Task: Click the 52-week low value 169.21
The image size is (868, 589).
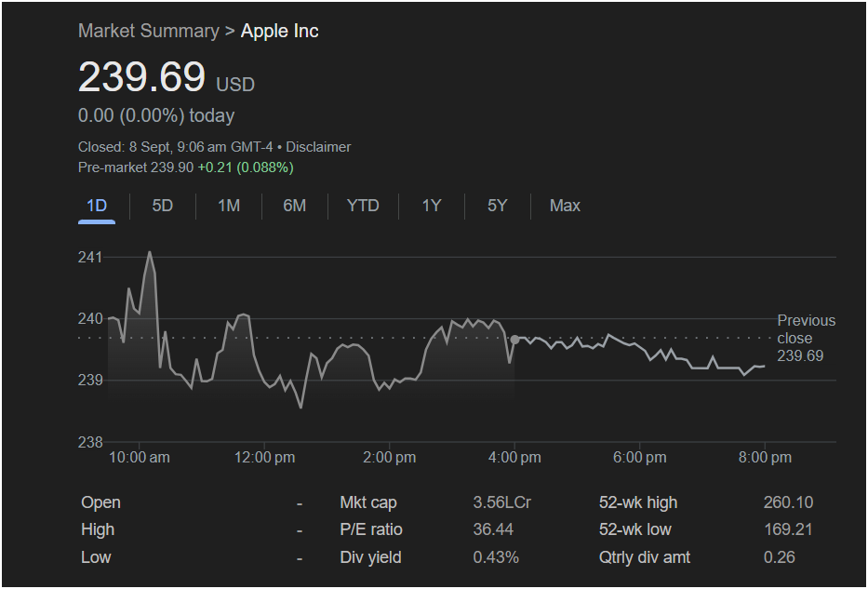Action: [788, 529]
